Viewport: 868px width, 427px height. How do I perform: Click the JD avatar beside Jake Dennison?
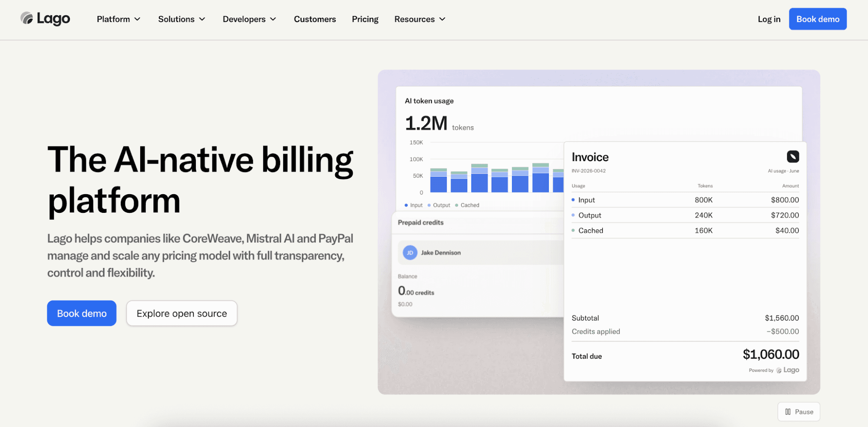pos(409,252)
